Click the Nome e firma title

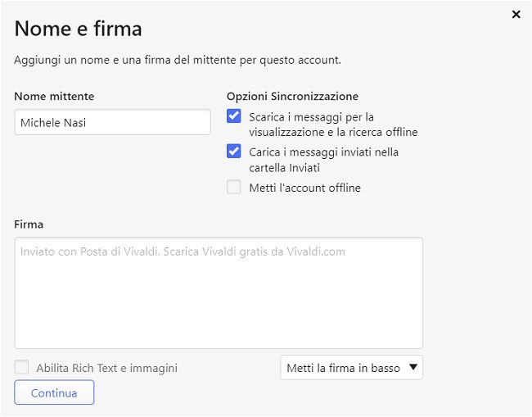point(78,29)
